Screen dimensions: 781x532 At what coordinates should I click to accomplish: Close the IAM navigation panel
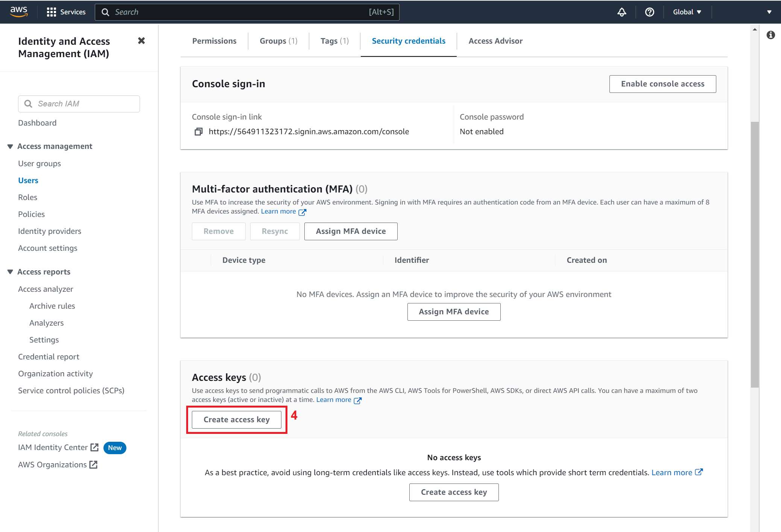(141, 41)
